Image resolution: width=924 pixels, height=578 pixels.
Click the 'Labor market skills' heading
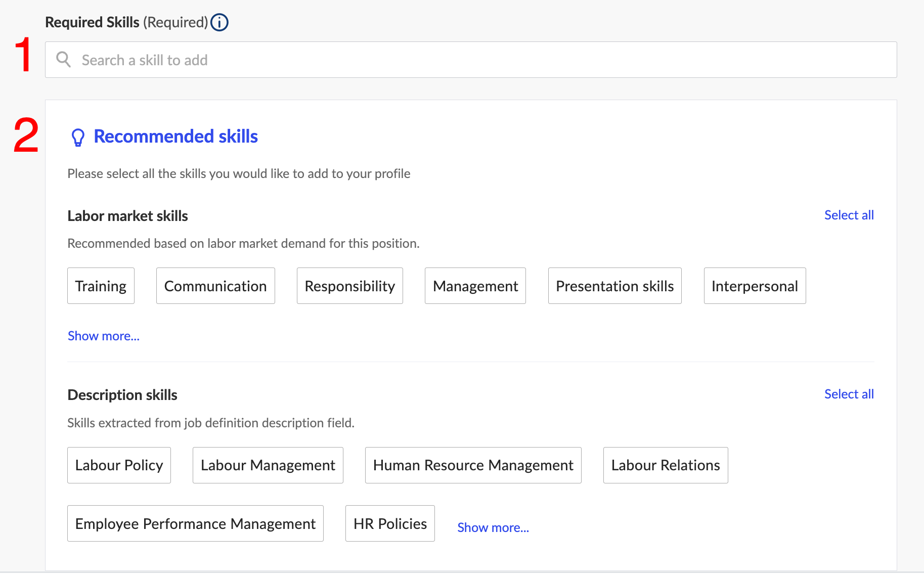point(127,216)
